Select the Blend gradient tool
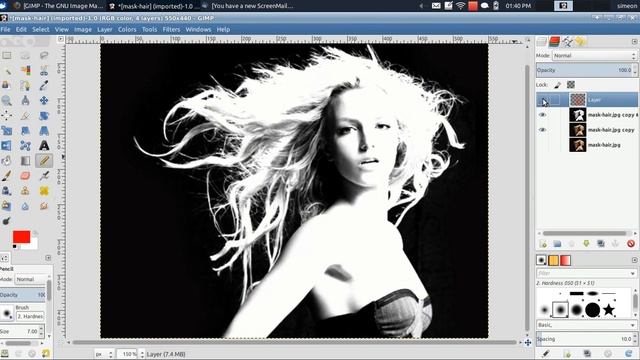The image size is (640, 360). (25, 160)
